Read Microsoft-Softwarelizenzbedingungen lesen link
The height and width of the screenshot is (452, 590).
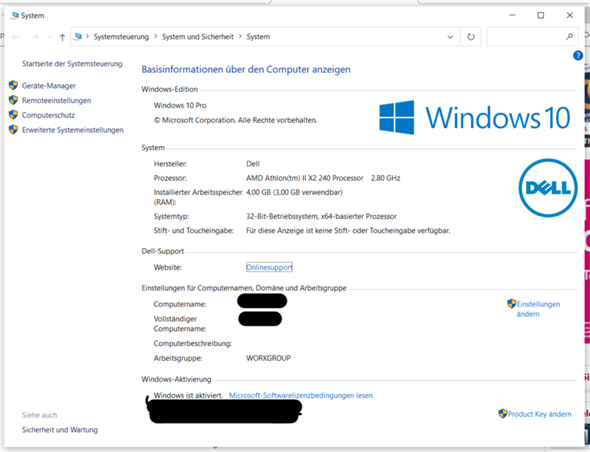pos(301,396)
